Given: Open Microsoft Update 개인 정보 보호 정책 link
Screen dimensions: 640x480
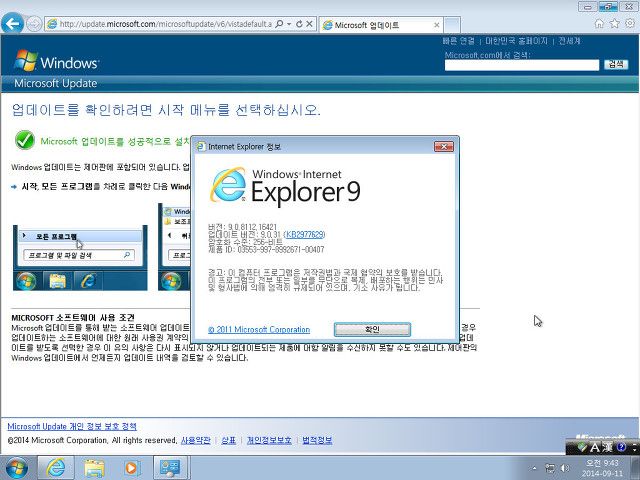Looking at the screenshot, I should pyautogui.click(x=72, y=427).
